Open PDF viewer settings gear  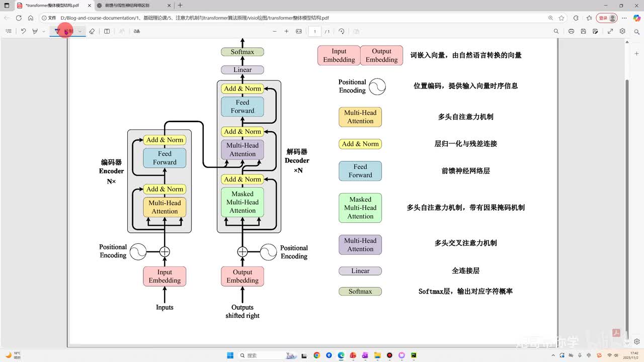point(622,31)
